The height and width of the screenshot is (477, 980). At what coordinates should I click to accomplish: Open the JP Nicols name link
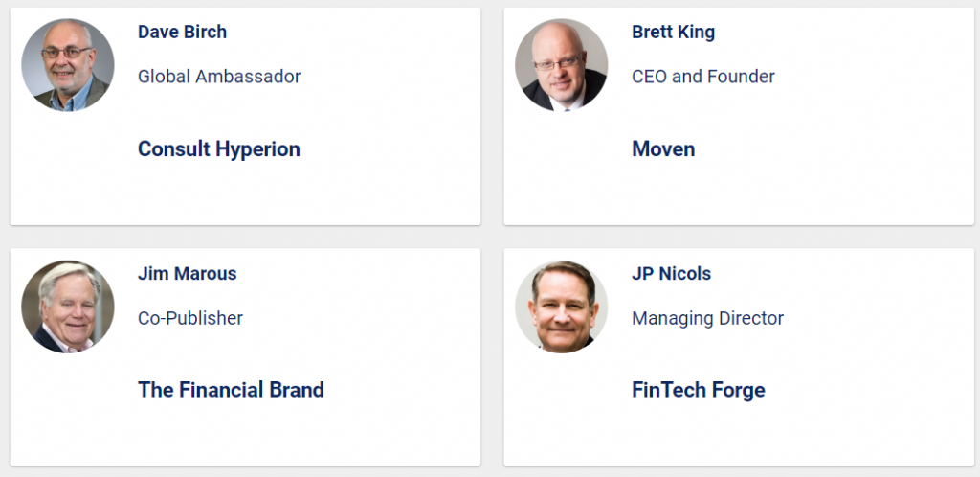click(671, 274)
